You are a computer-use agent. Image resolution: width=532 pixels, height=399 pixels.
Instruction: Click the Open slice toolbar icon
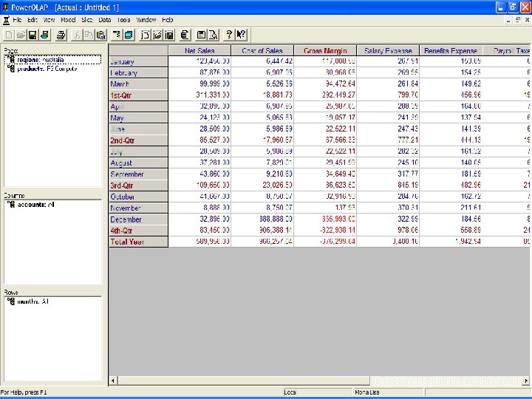[x=157, y=35]
